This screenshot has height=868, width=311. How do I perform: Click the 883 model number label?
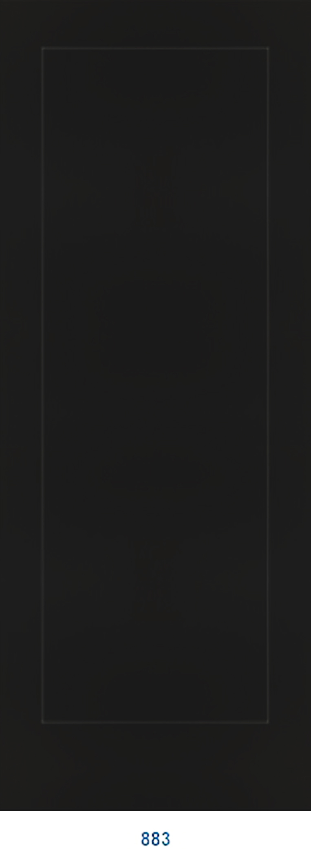click(x=155, y=839)
